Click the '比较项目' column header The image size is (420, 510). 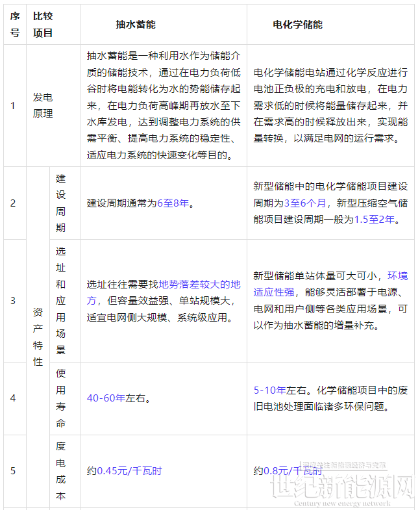tap(43, 25)
